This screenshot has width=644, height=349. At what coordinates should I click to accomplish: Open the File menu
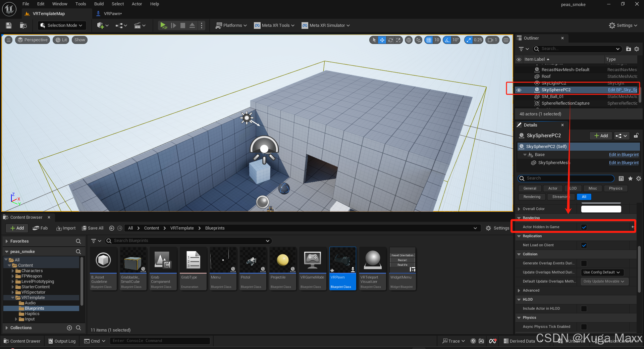tap(26, 4)
